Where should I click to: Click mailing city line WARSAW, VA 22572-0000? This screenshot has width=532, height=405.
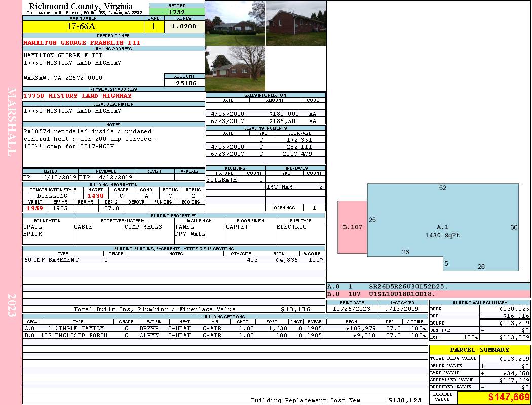(x=63, y=78)
